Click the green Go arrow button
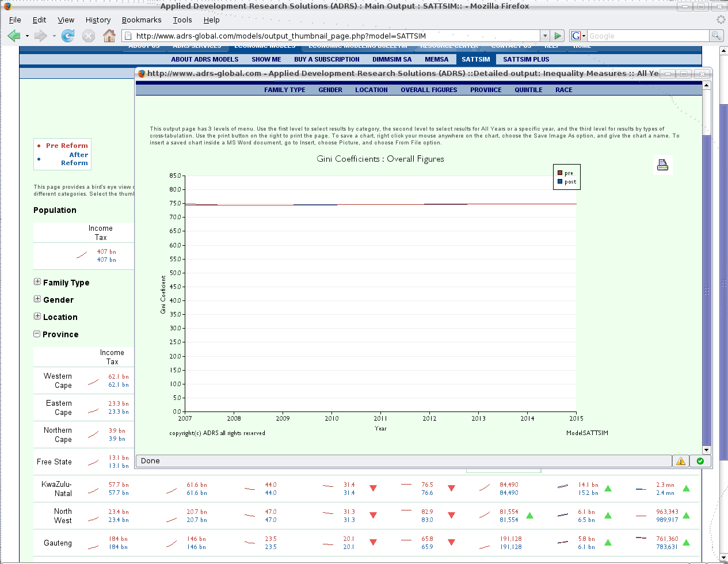The height and width of the screenshot is (564, 728). pyautogui.click(x=557, y=36)
